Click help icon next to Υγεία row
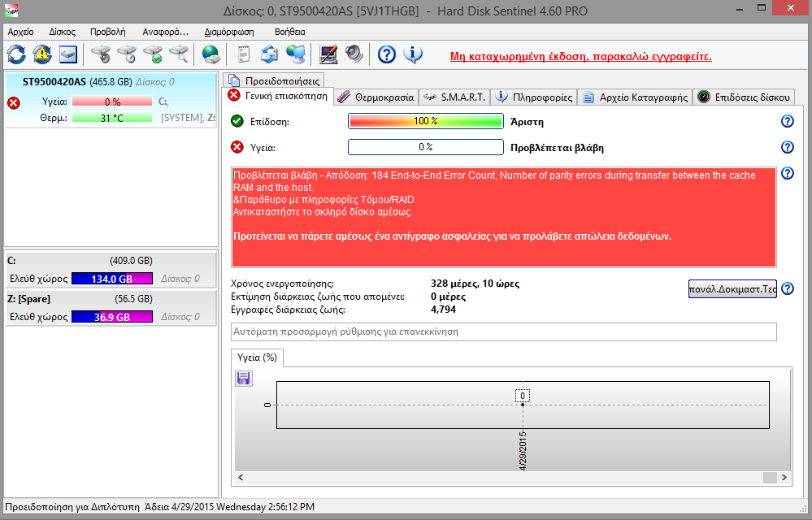812x520 pixels. click(x=787, y=147)
